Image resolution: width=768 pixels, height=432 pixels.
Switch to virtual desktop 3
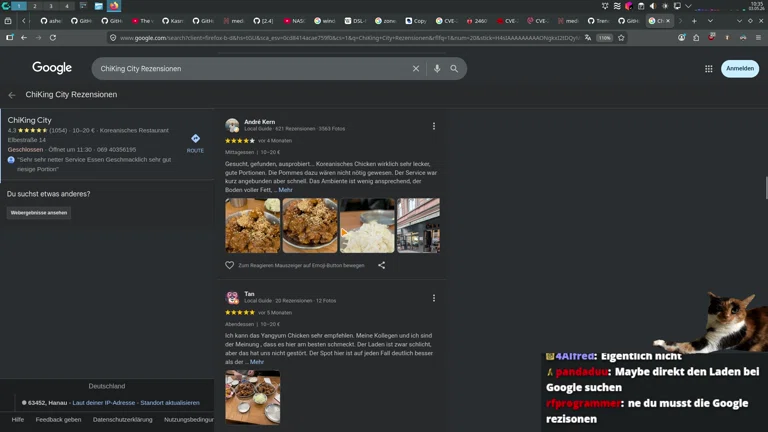50,6
